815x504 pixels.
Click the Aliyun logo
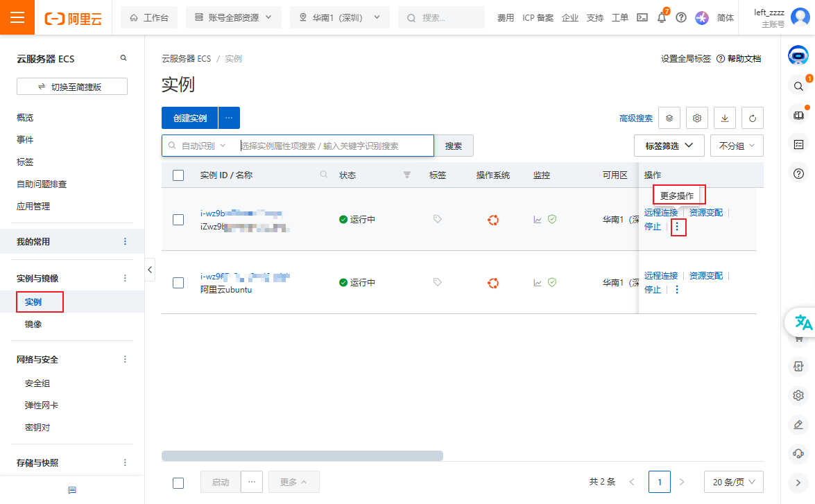tap(74, 19)
